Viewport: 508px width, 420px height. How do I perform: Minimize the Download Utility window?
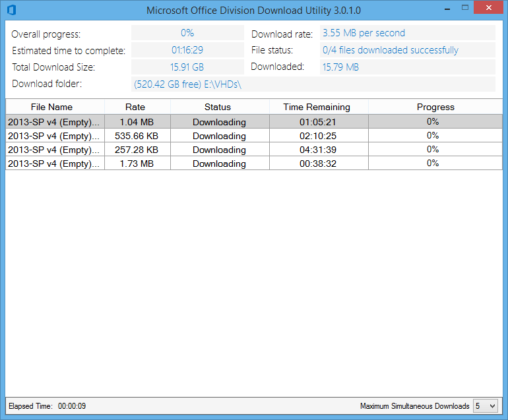[447, 8]
